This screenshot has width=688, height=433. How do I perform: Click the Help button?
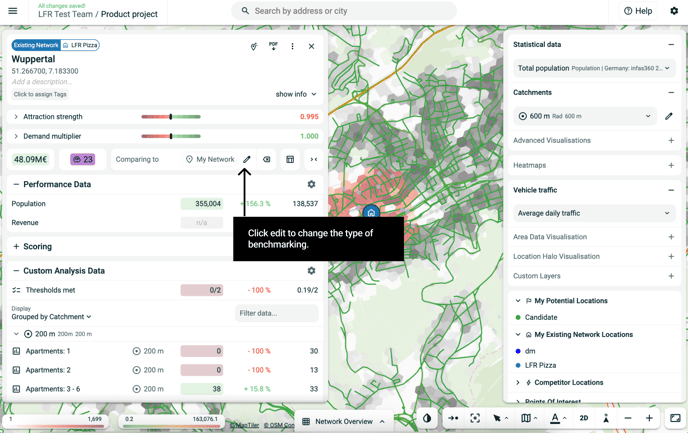click(638, 11)
